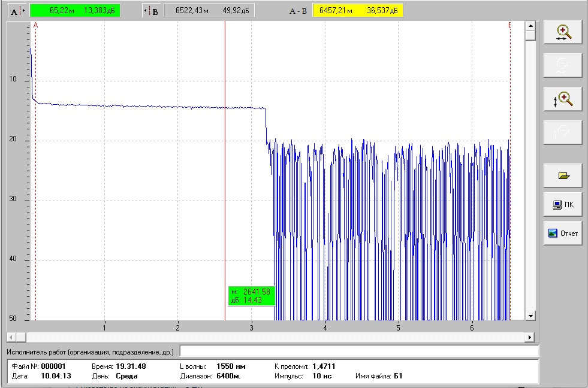Click the vertical scrollbar down arrow

pyautogui.click(x=530, y=316)
